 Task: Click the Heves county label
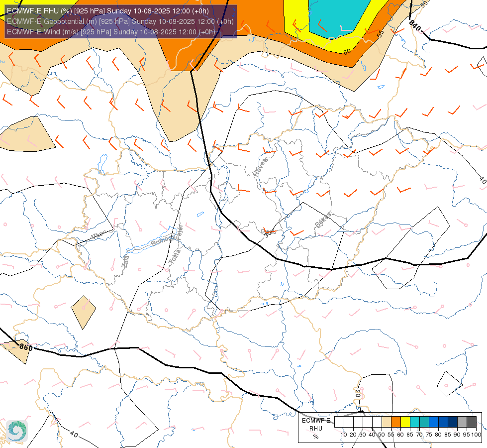pyautogui.click(x=260, y=167)
